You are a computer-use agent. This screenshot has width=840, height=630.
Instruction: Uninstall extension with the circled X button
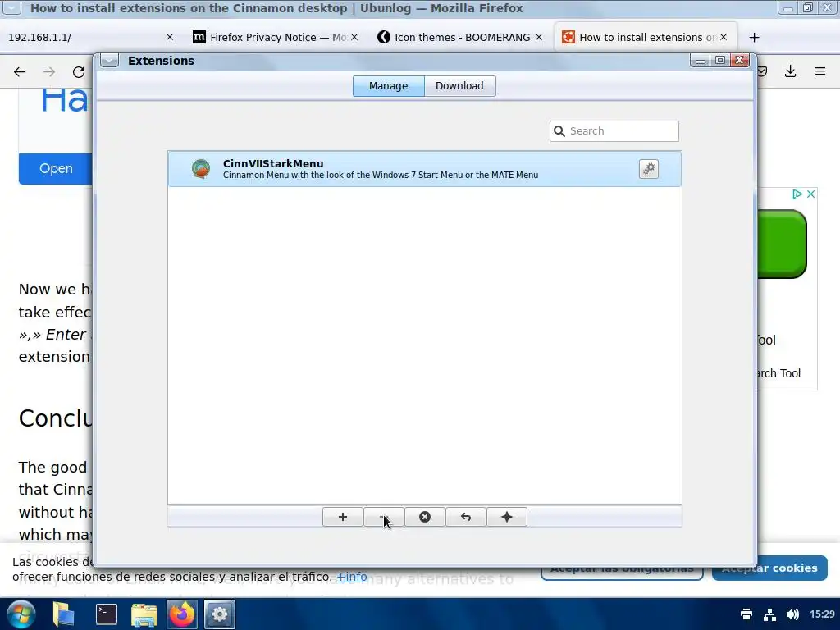(425, 517)
